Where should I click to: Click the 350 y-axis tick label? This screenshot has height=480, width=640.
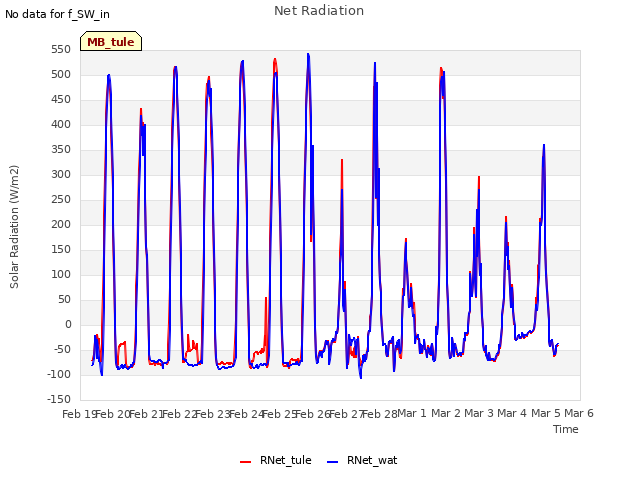61,149
